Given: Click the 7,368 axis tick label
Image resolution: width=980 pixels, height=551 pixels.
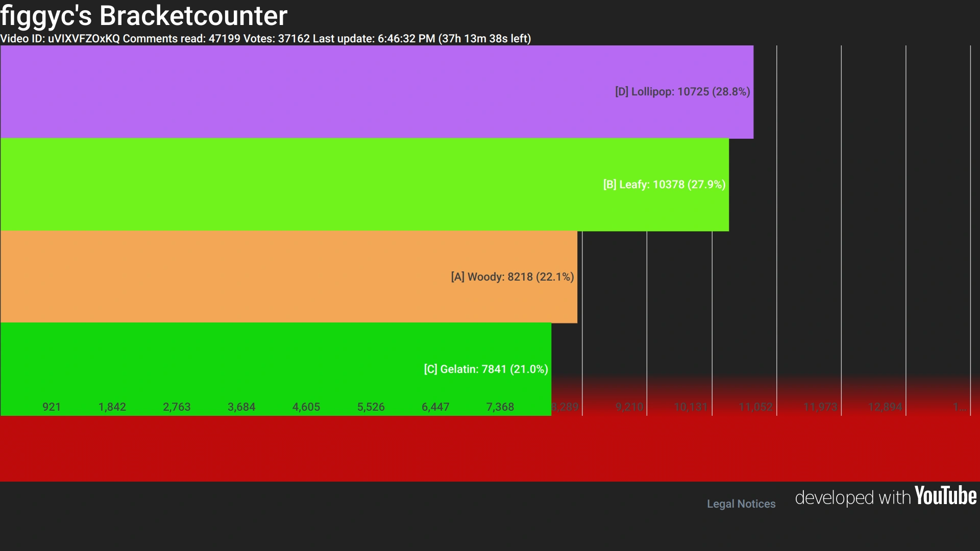Looking at the screenshot, I should pos(500,407).
